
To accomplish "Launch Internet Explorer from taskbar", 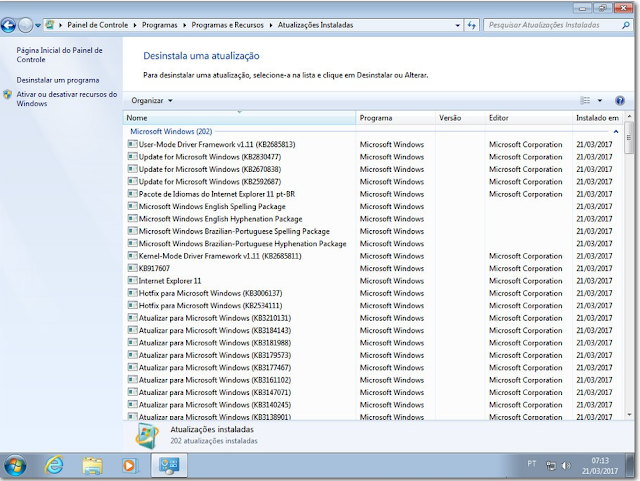I will [x=54, y=465].
